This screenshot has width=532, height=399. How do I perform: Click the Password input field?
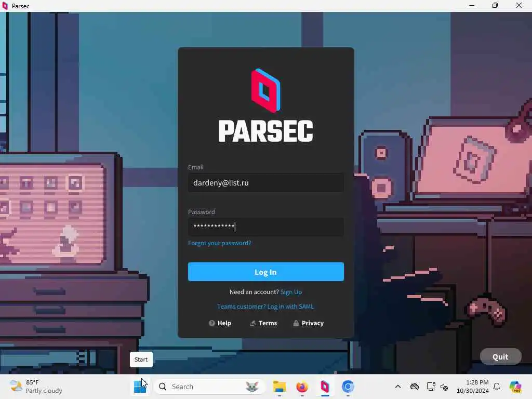[265, 227]
